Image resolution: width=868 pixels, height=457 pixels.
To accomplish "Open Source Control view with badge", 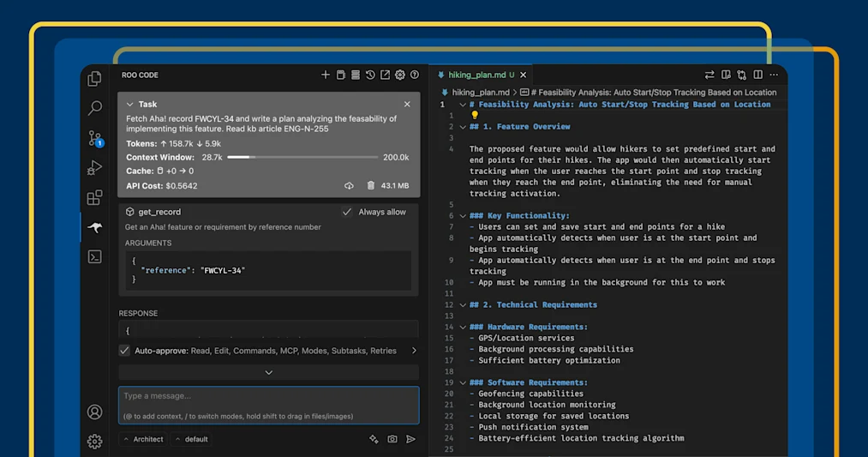I will (95, 138).
